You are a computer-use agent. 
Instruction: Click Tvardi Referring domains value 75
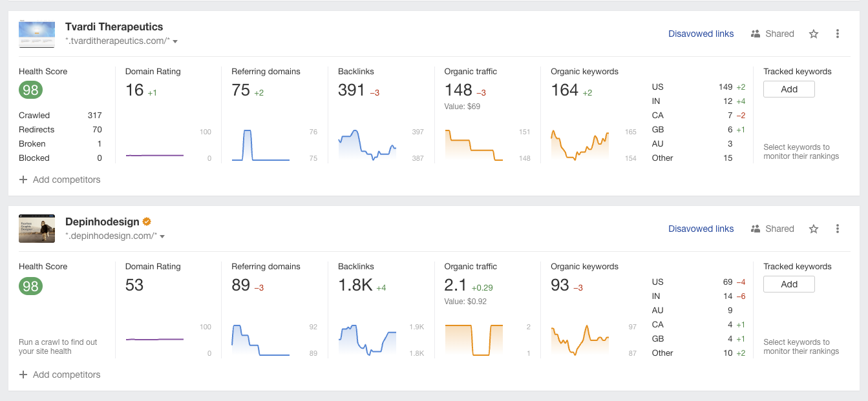[x=240, y=90]
